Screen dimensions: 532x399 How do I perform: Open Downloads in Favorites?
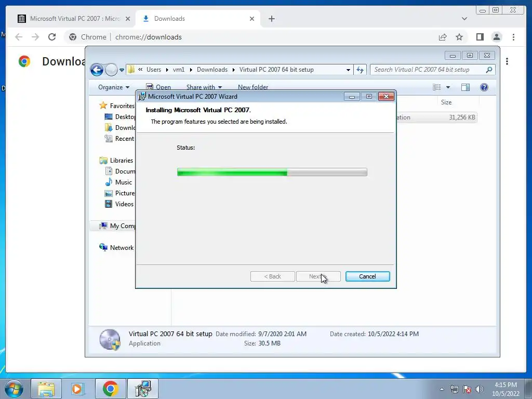pos(119,128)
